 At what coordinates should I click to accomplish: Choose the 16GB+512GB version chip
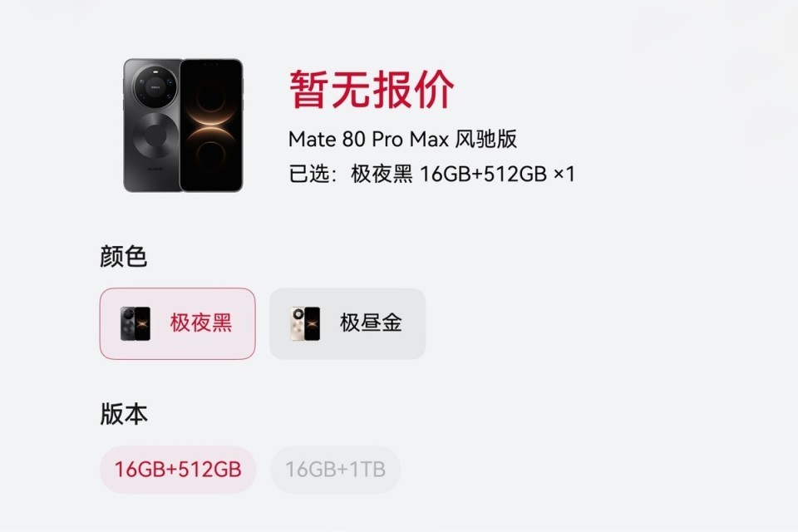coord(178,470)
